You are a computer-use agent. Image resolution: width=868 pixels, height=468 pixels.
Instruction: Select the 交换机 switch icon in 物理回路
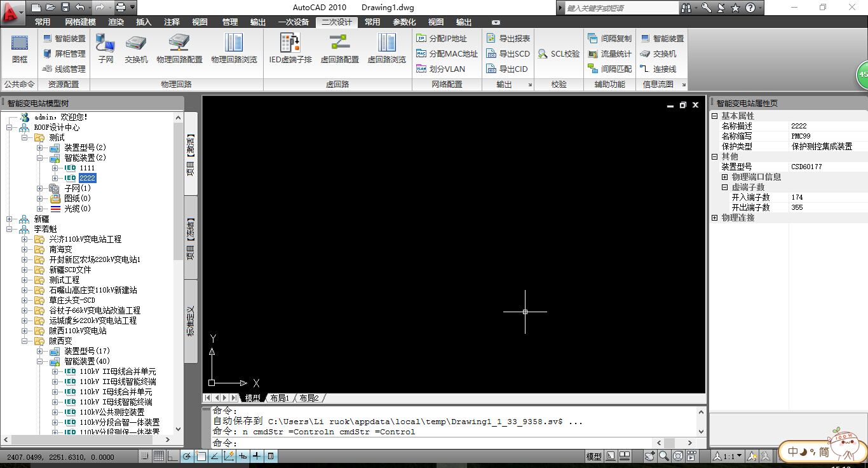click(x=136, y=48)
